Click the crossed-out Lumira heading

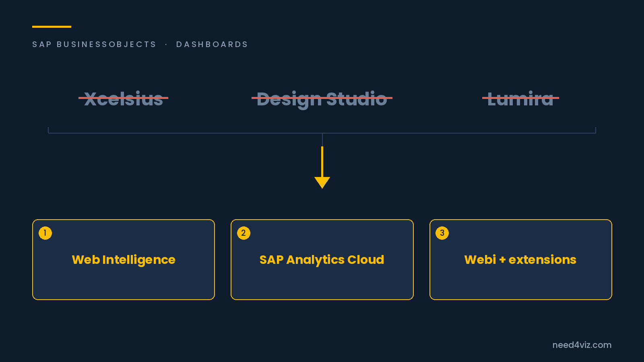(x=520, y=99)
